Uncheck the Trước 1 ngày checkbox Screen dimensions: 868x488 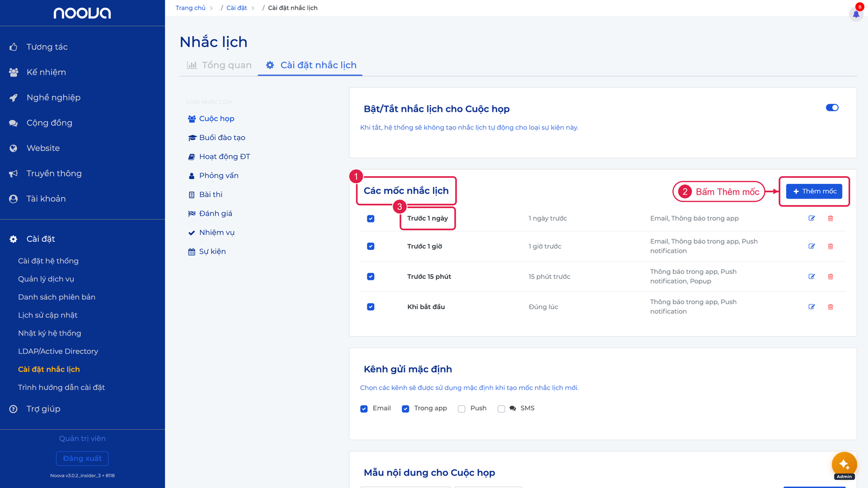point(371,219)
